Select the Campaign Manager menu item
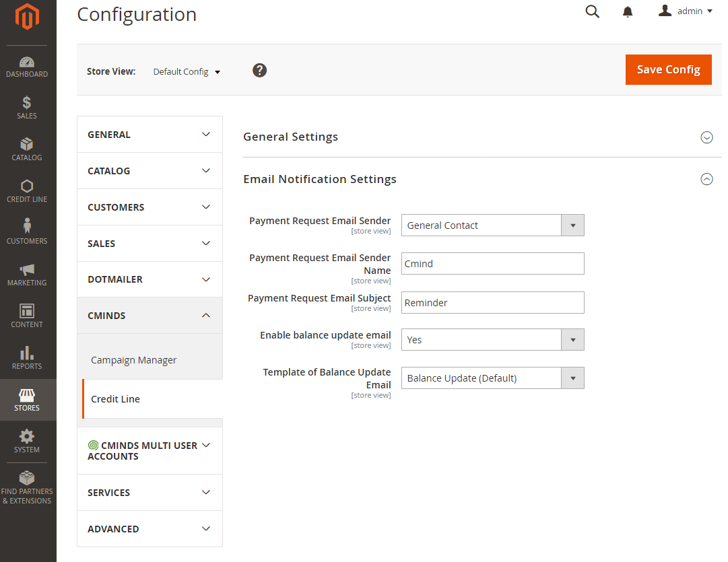Image resolution: width=728 pixels, height=562 pixels. click(134, 360)
